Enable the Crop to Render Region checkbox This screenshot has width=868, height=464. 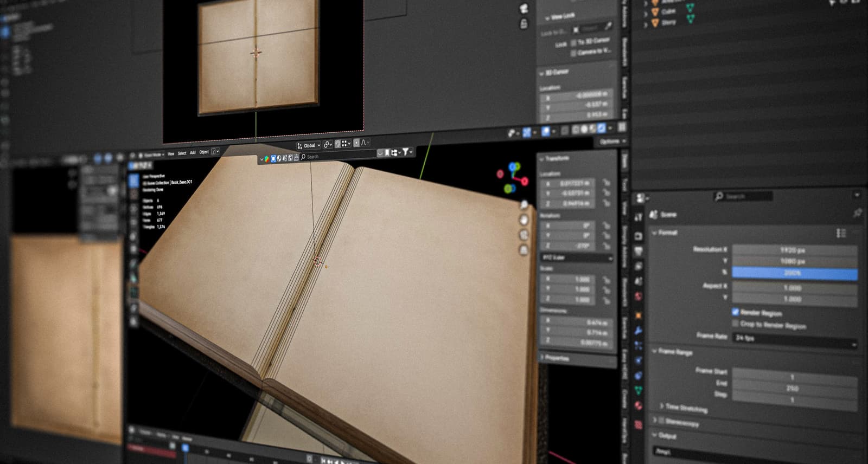(736, 323)
